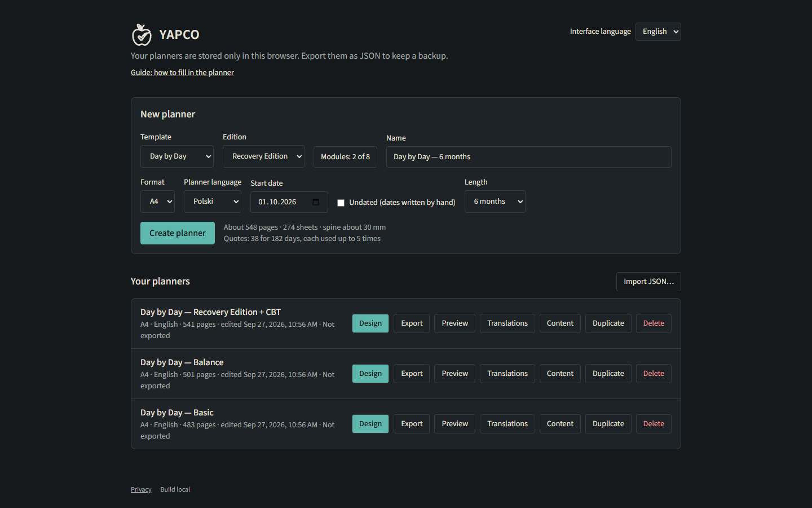Open the Privacy link in the footer

[141, 489]
